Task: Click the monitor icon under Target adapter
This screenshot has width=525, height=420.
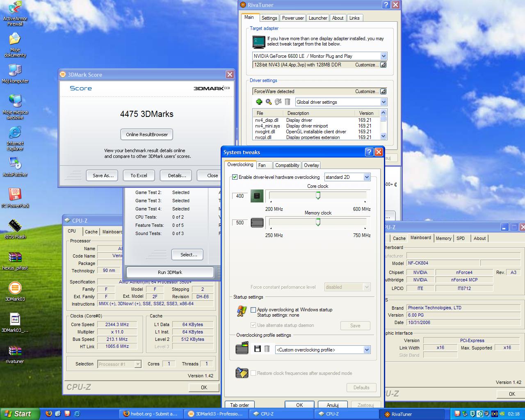Action: tap(259, 41)
